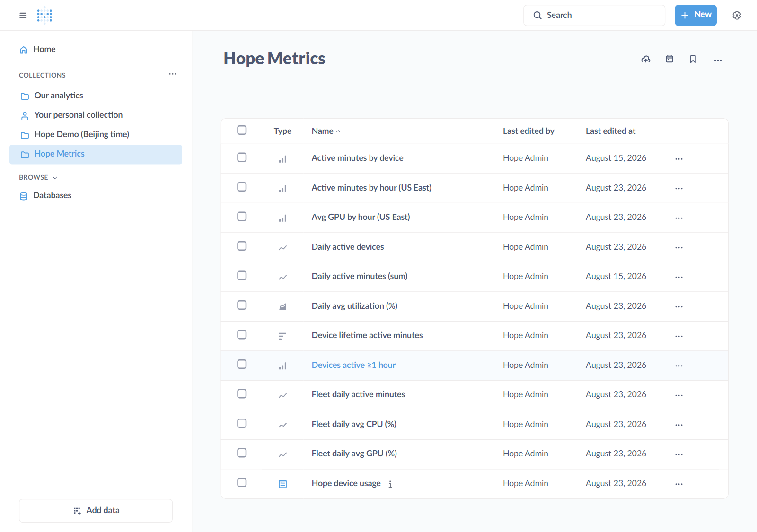Open row menu for Fleet daily avg CPU (%)
The height and width of the screenshot is (532, 757).
click(x=679, y=425)
